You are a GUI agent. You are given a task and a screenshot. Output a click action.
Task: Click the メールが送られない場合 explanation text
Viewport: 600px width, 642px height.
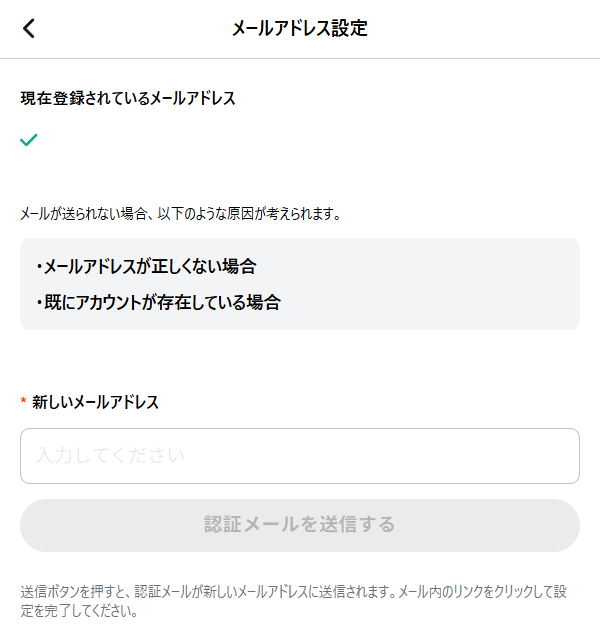[x=181, y=214]
